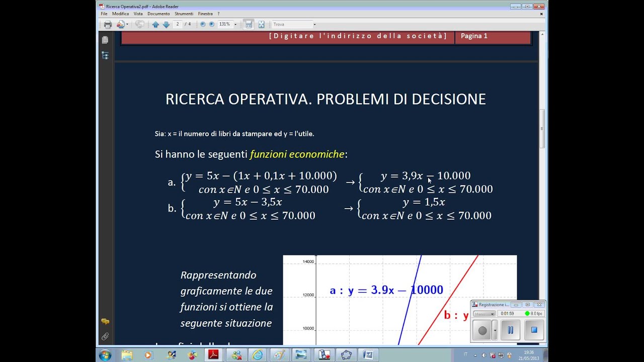
Task: Open Windows Explorer from the taskbar
Action: [127, 355]
